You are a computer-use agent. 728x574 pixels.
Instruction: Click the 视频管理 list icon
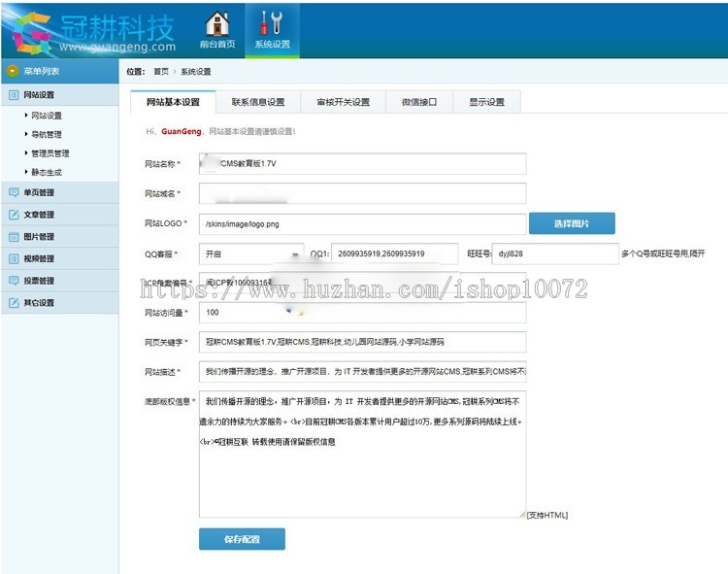pos(14,258)
